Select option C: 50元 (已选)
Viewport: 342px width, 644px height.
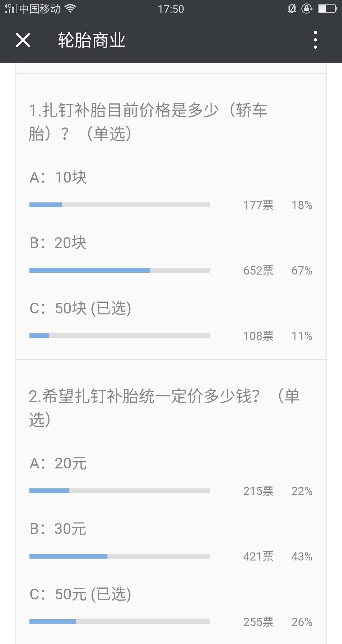click(x=80, y=594)
